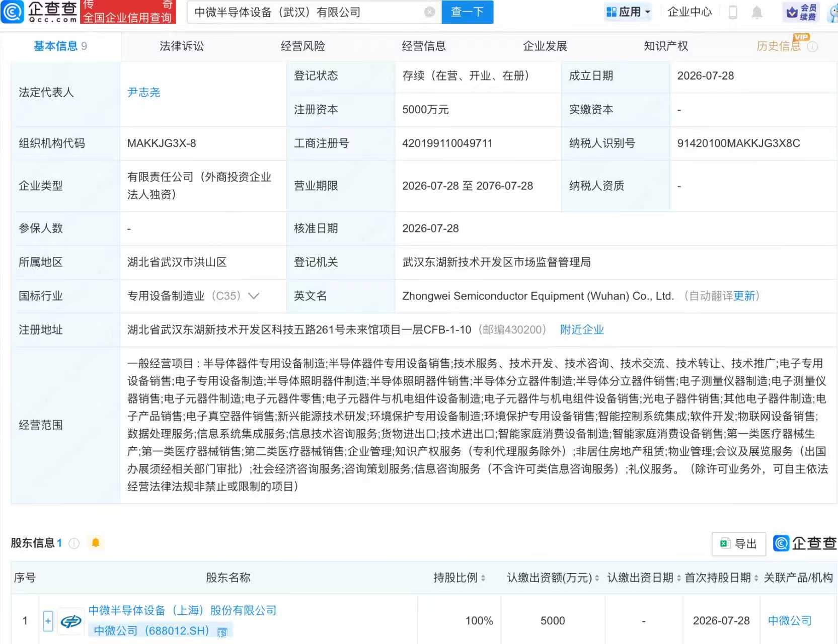Click the 查一下 search button
The height and width of the screenshot is (644, 838).
point(468,12)
